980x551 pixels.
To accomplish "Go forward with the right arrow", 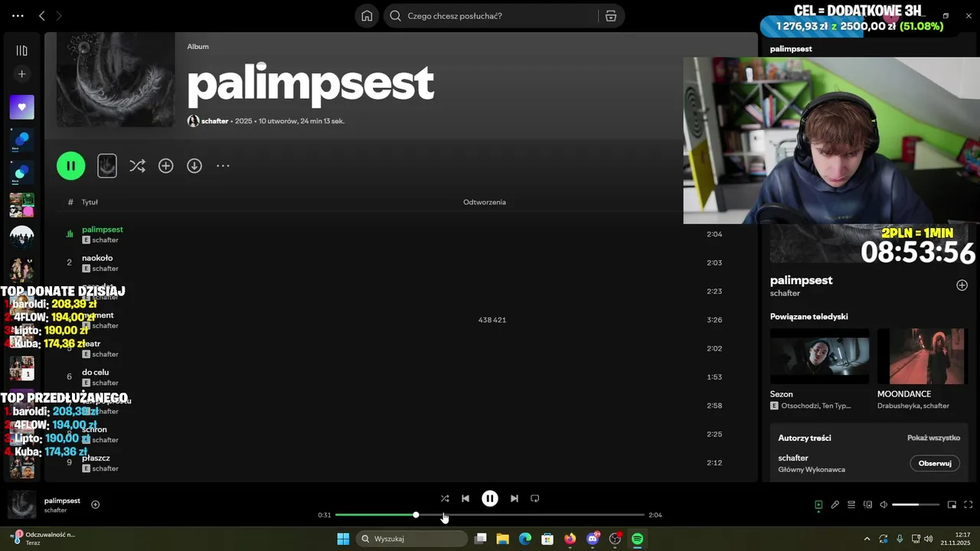I will 59,15.
